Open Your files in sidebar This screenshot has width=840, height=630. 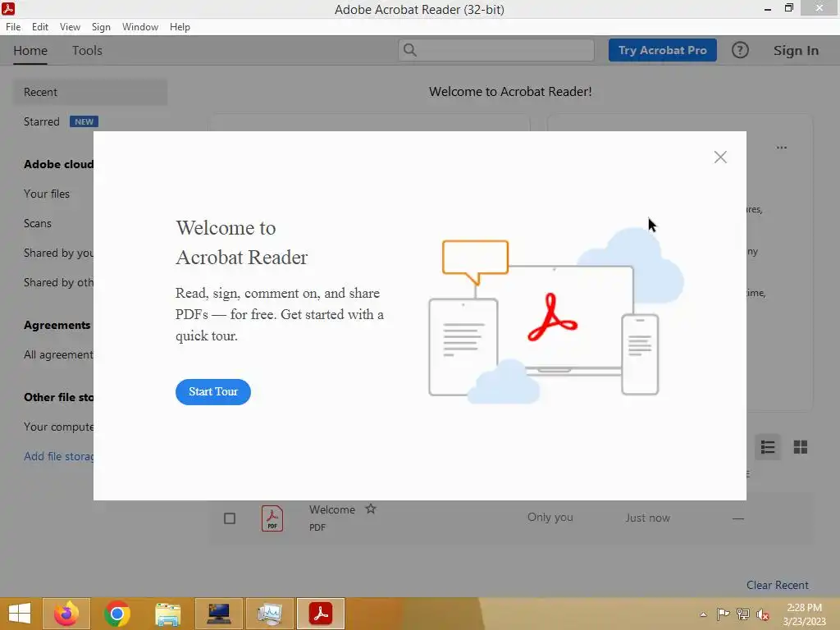47,194
